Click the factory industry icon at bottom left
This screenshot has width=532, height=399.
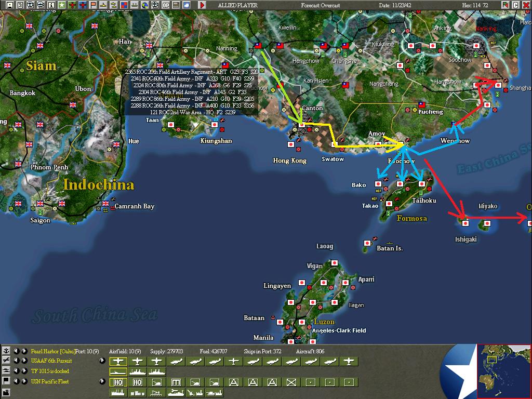pos(6,392)
